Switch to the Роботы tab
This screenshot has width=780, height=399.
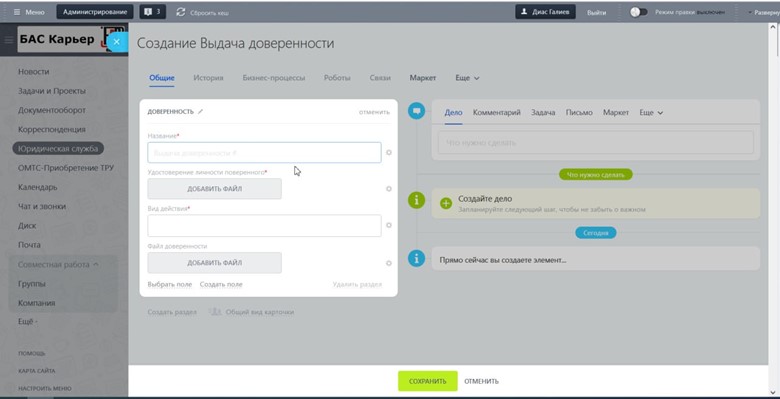[337, 78]
